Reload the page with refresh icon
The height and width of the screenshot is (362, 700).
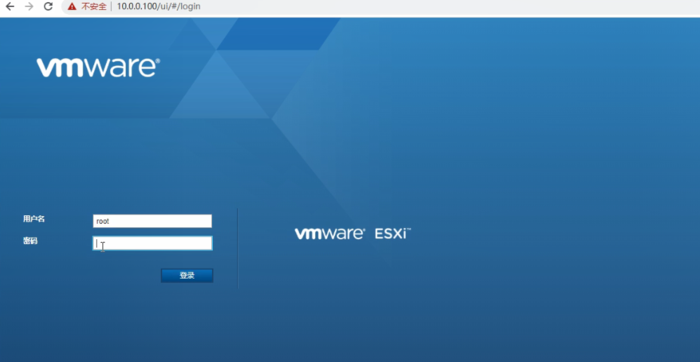pyautogui.click(x=48, y=7)
